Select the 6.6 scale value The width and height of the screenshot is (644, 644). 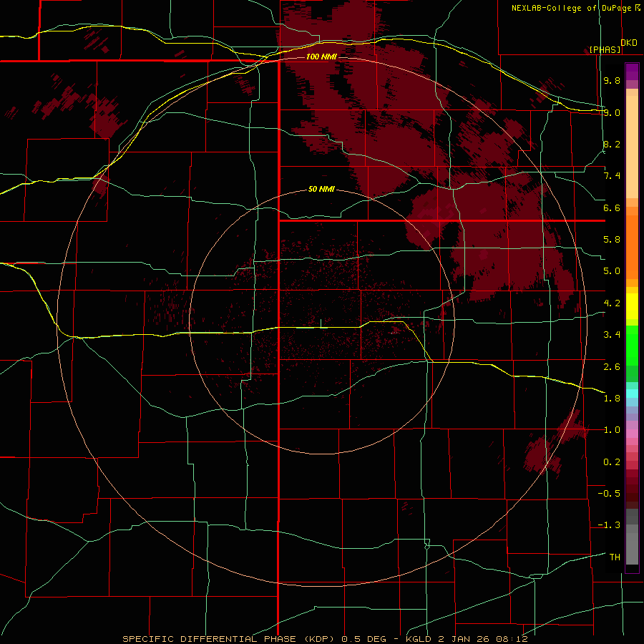[x=612, y=208]
